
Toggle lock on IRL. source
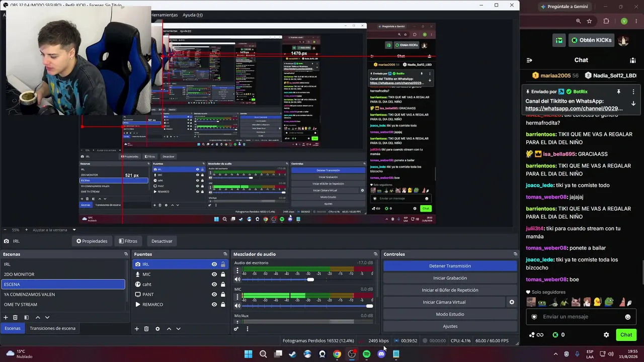(223, 264)
